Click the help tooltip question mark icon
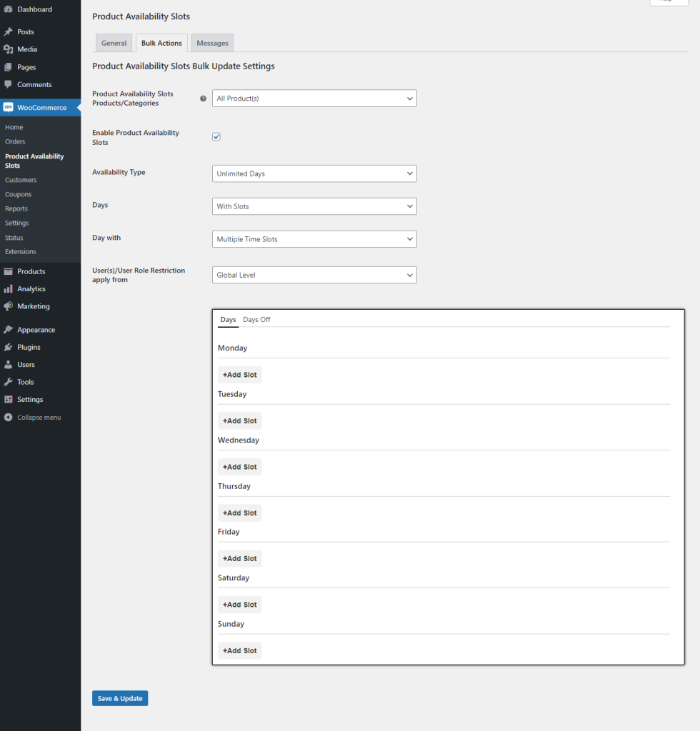Screen dimensions: 700x731 (203, 99)
